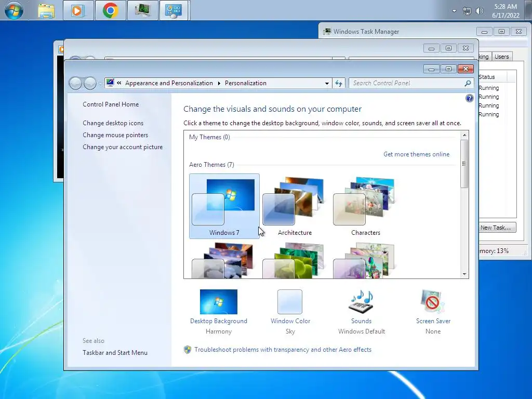The width and height of the screenshot is (532, 399).
Task: Expand the breadcrumb arrow before Personalization
Action: (219, 83)
